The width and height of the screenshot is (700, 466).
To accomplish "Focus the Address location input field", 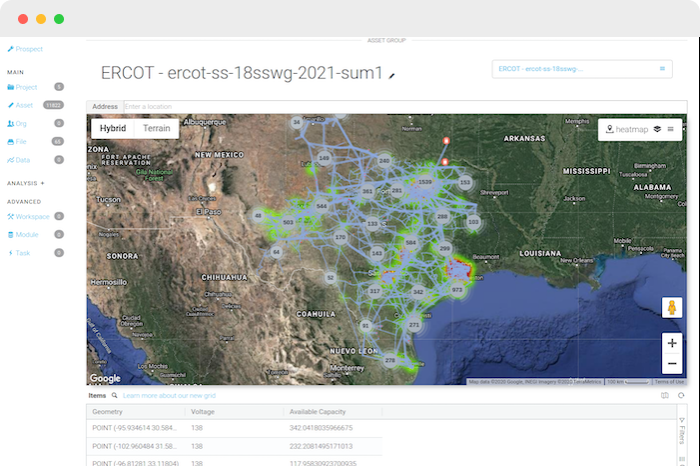I will point(405,107).
